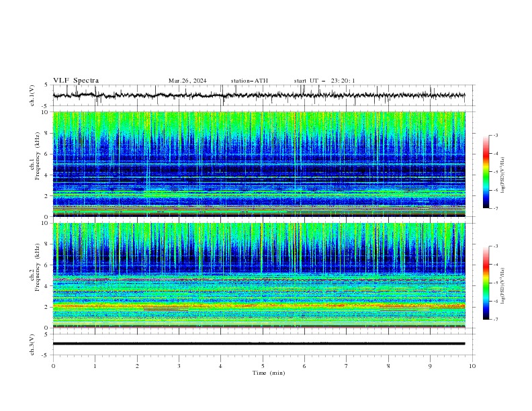532x411 pixels.
Task: Select the 'start UT = 23:20:1' text
Action: (x=324, y=81)
